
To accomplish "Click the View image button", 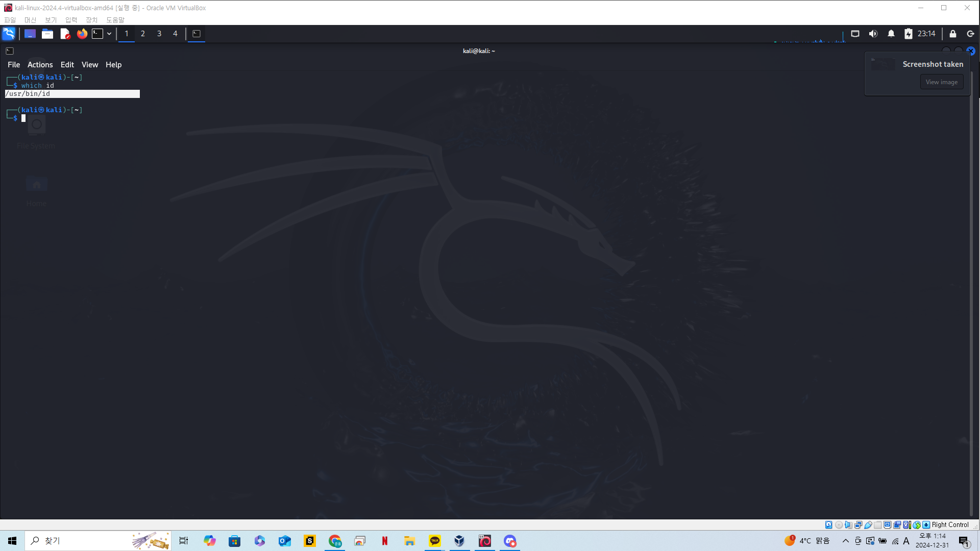I will coord(941,82).
